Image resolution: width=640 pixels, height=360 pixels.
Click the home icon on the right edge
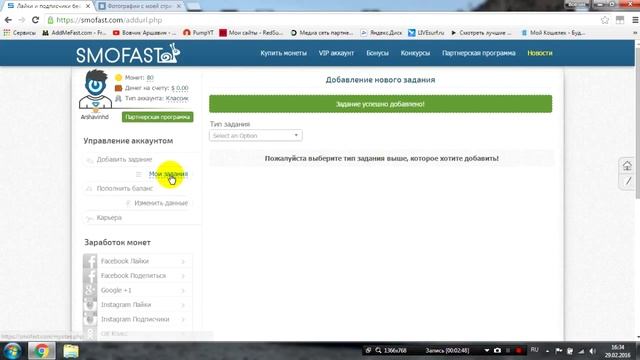[627, 166]
